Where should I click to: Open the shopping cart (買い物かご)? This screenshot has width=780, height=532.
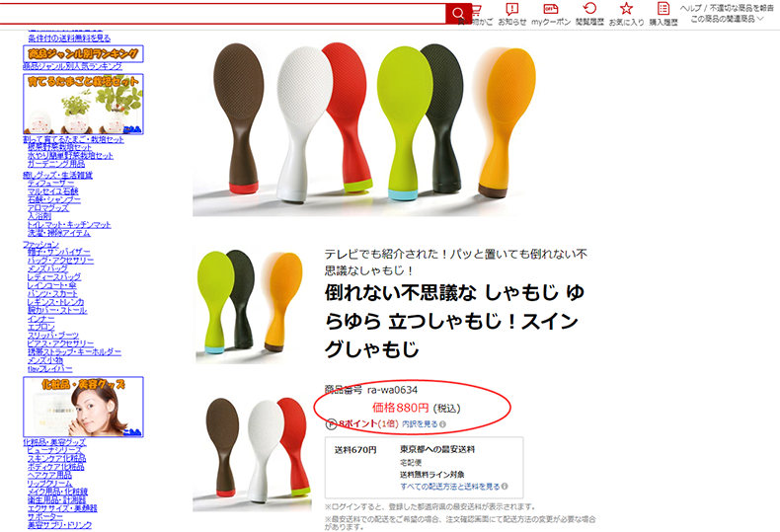[x=479, y=14]
